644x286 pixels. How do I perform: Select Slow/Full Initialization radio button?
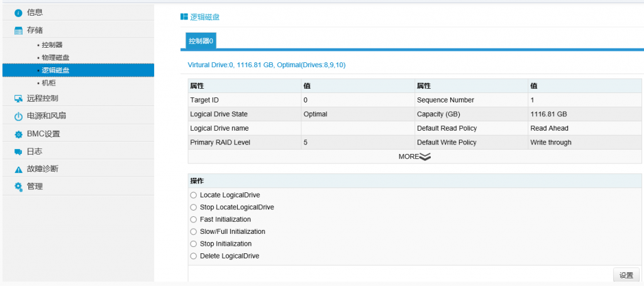tap(194, 232)
